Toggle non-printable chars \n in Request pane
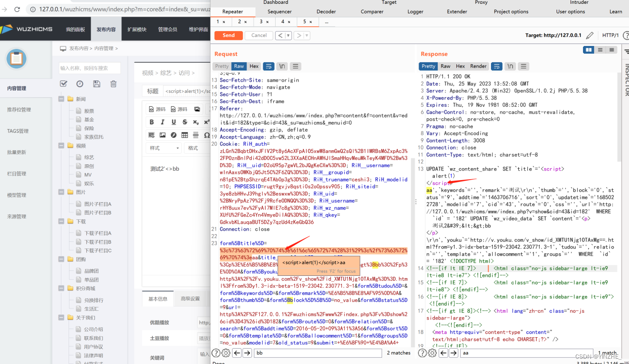 click(282, 66)
